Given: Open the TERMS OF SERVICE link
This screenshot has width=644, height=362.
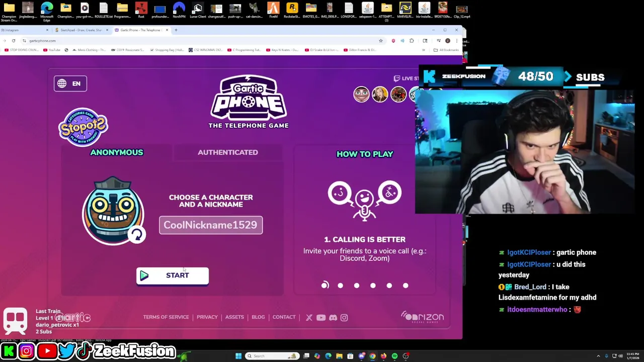Looking at the screenshot, I should [x=166, y=317].
